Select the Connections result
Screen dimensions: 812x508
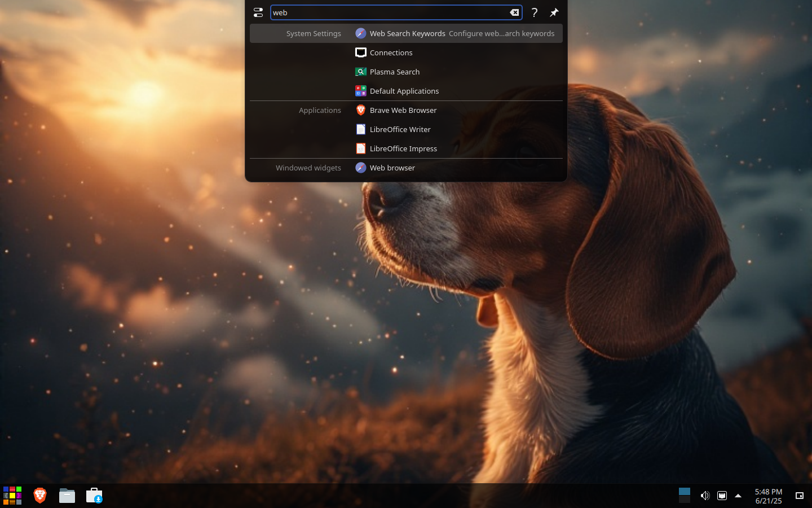(406, 52)
